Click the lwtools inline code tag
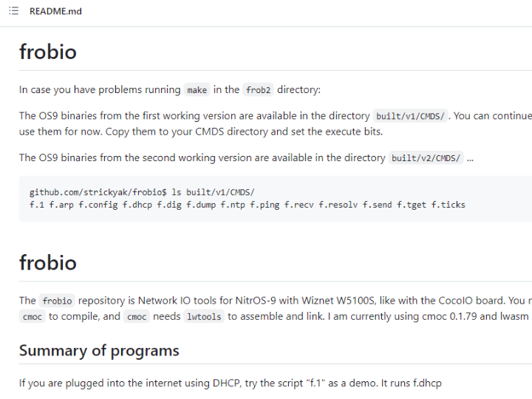 (x=204, y=317)
